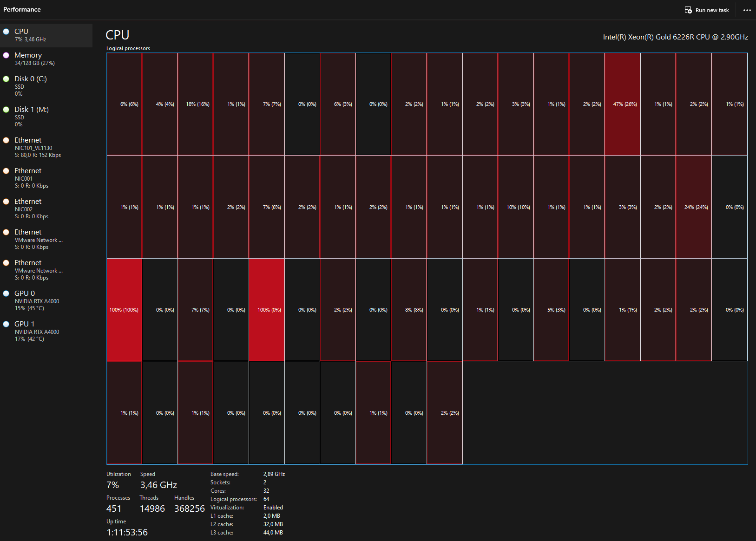Switch to GPU 1 NVIDIA RTX A4000
756x541 pixels.
click(37, 331)
